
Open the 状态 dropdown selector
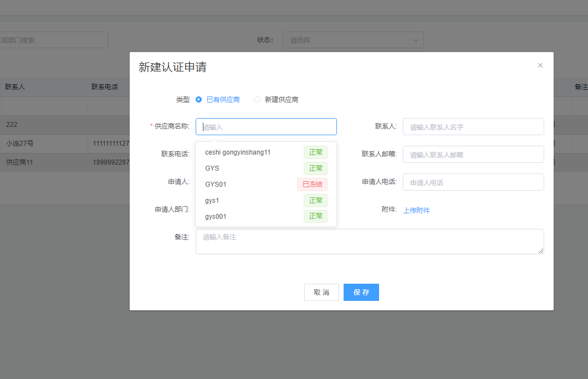(352, 40)
